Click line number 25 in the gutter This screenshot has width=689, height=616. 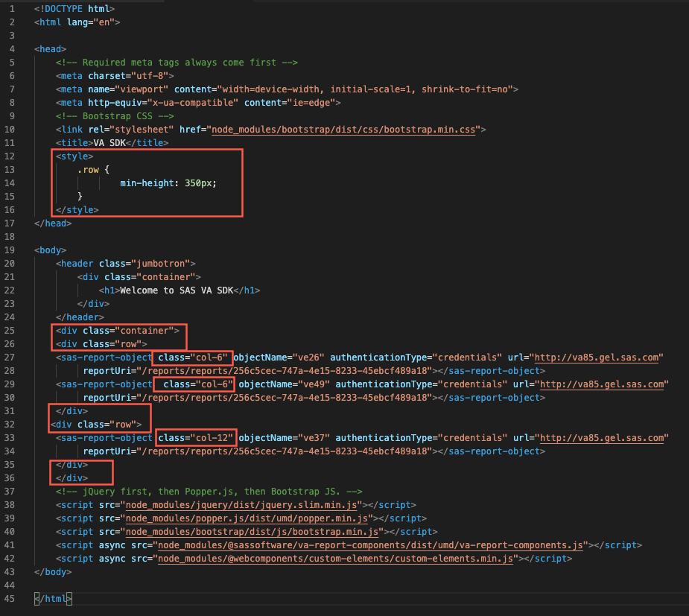11,330
